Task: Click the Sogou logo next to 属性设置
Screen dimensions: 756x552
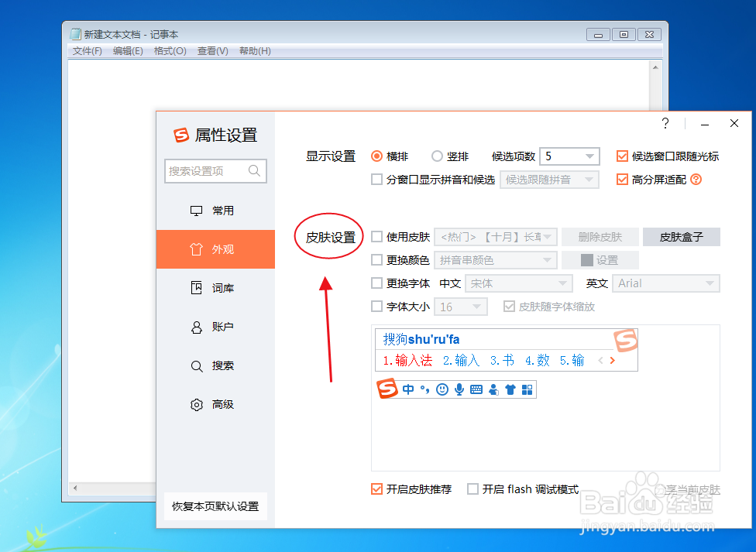Action: (181, 135)
